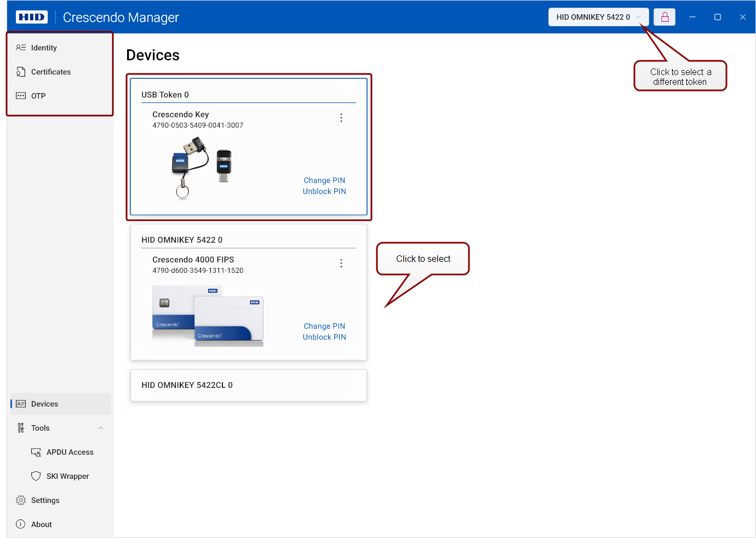This screenshot has width=756, height=538.
Task: Open the About page
Action: [x=60, y=524]
